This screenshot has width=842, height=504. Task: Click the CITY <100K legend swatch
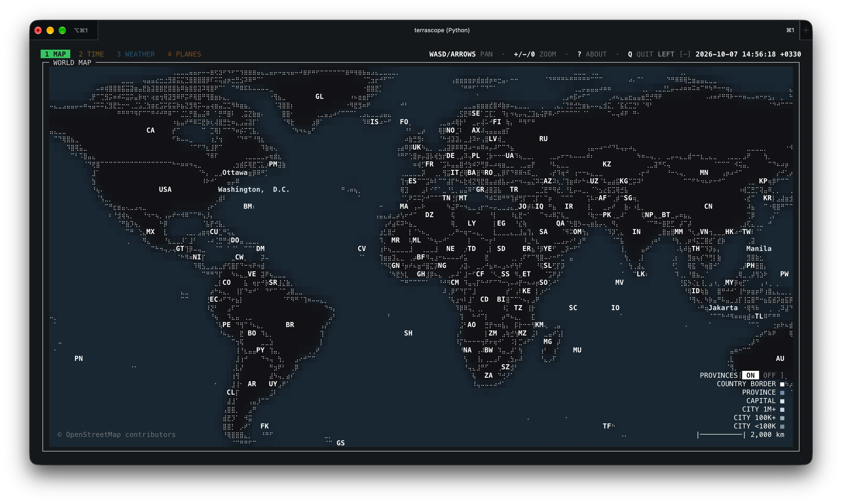point(782,427)
